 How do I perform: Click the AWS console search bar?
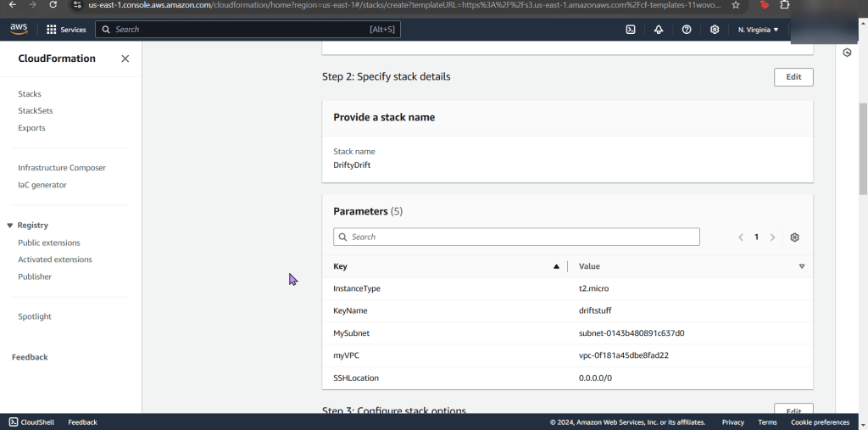248,30
